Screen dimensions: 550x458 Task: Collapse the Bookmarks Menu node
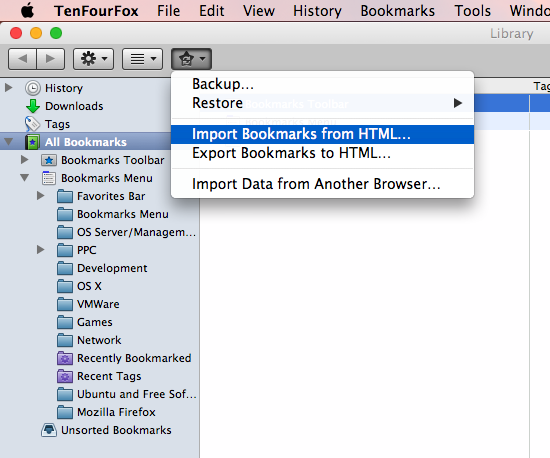pyautogui.click(x=25, y=178)
